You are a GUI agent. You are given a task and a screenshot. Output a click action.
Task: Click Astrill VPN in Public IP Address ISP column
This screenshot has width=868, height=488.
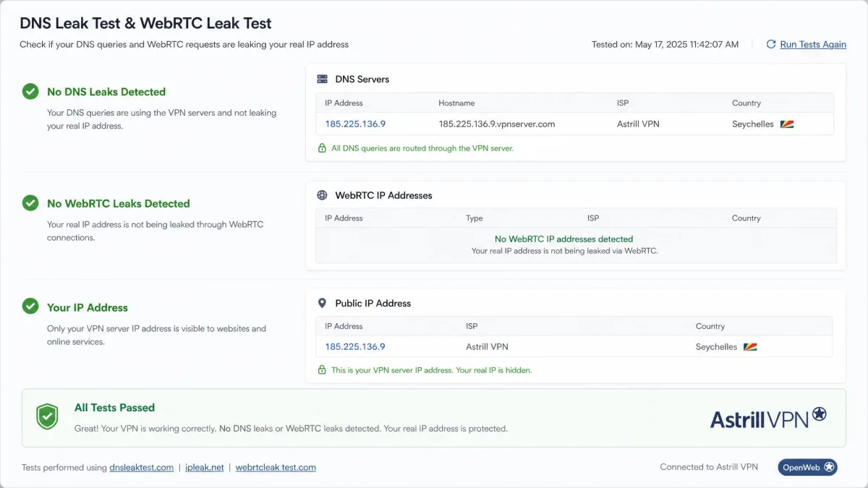pos(487,347)
